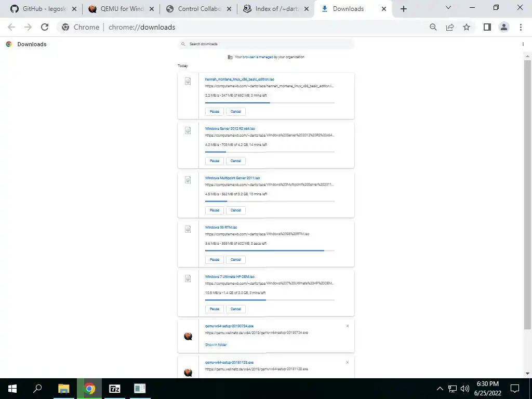Close the GitHub tab
532x399 pixels.
(74, 9)
